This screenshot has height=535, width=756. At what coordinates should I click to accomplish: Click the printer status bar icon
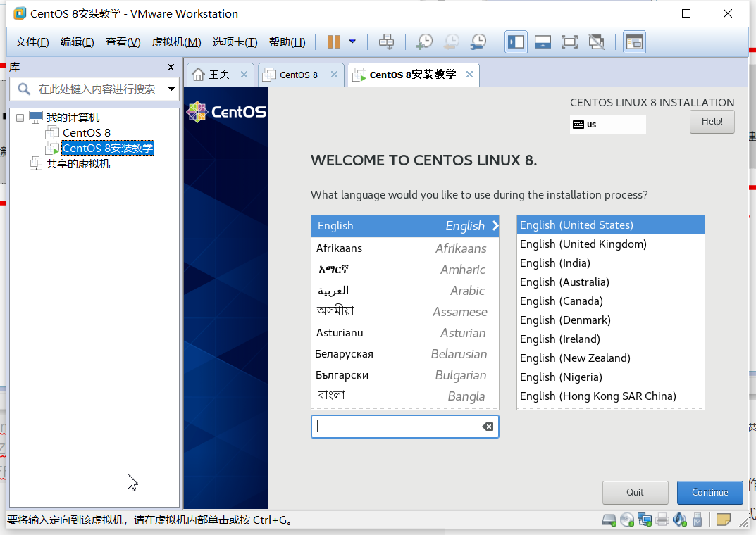[x=662, y=520]
